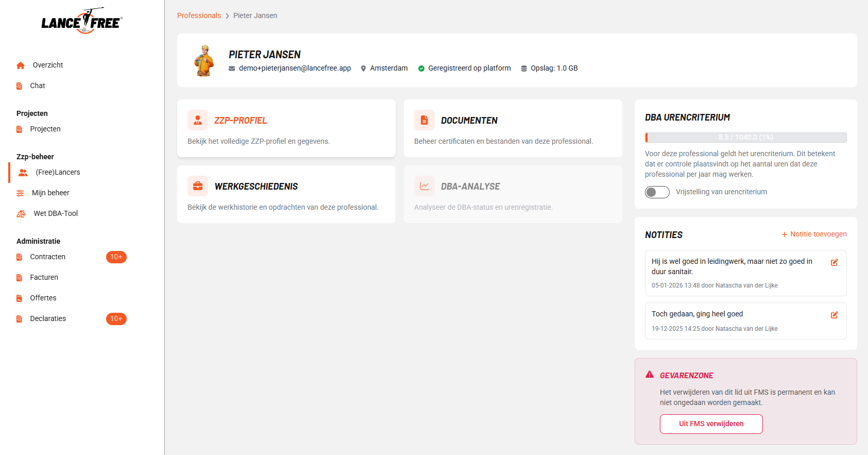Navigate to Professionals breadcrumb link
This screenshot has width=868, height=455.
pyautogui.click(x=199, y=16)
